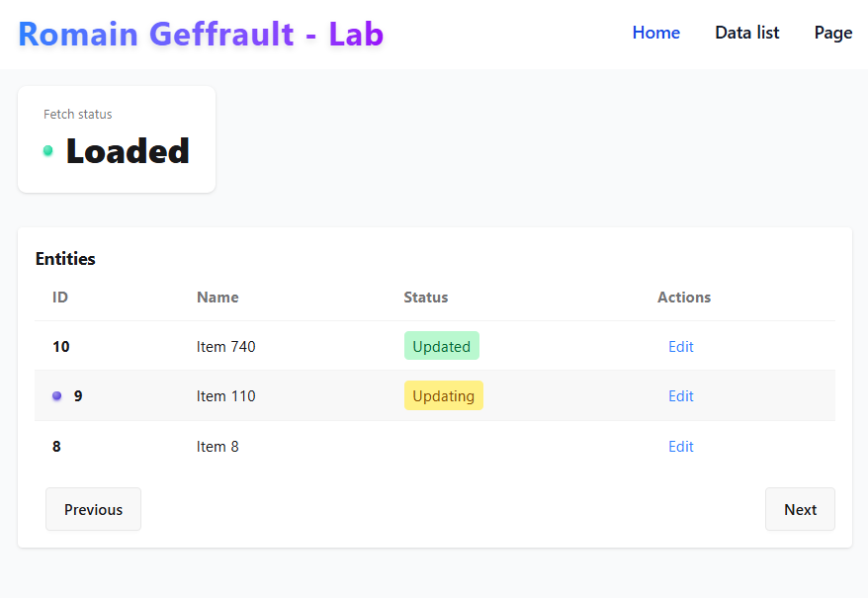
Task: Select the ID cell 10
Action: tap(61, 347)
